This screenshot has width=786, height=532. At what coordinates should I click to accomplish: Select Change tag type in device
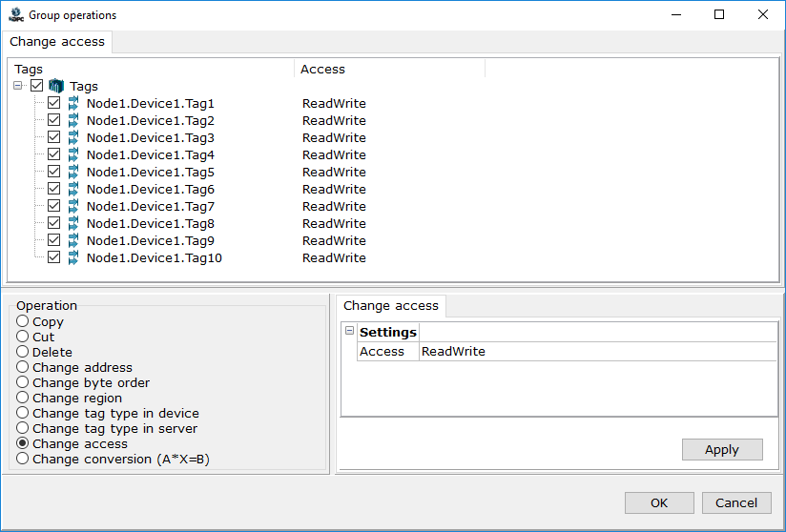click(22, 413)
